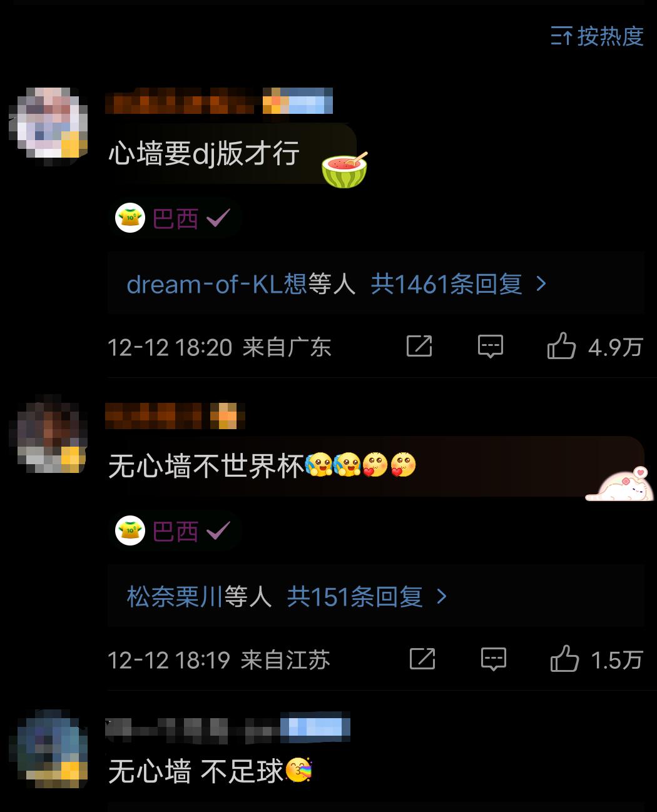Tap watermelon sticker on first comment
The image size is (657, 812).
point(344,170)
